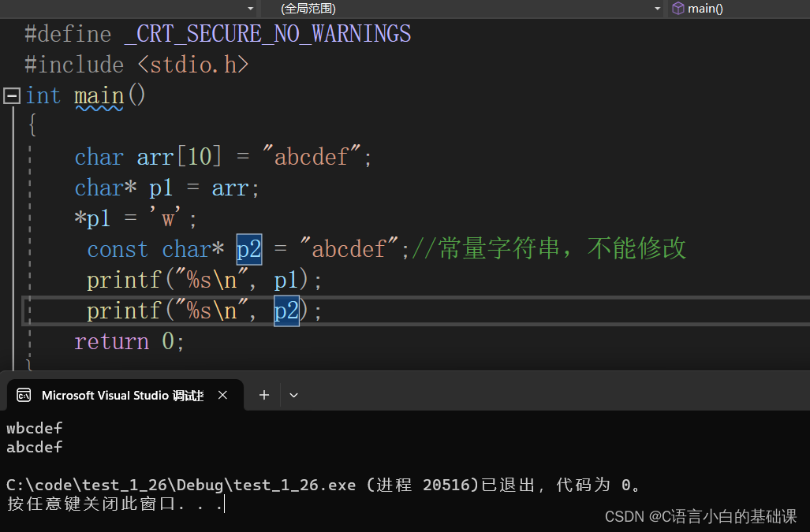Click the exe path line in console output
The image size is (810, 532).
pyautogui.click(x=323, y=485)
